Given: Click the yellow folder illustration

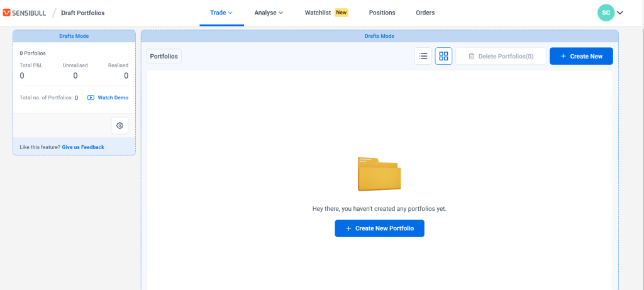Looking at the screenshot, I should point(379,174).
